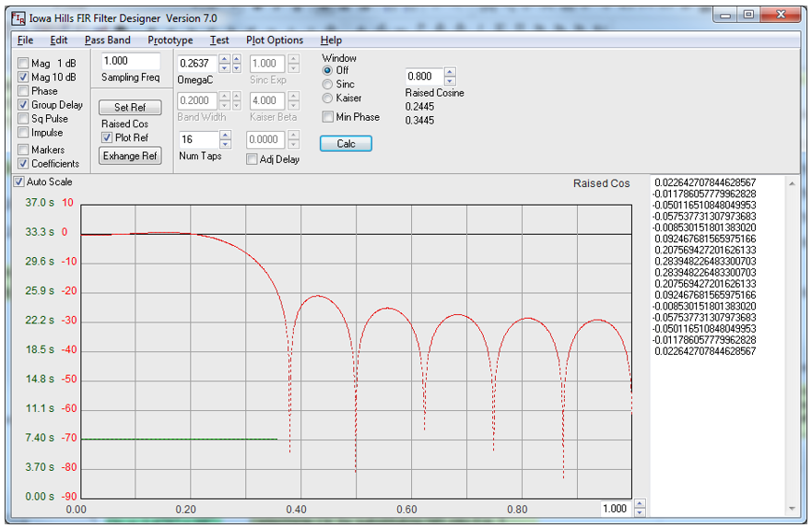
Task: Open the Test menu
Action: [x=219, y=41]
